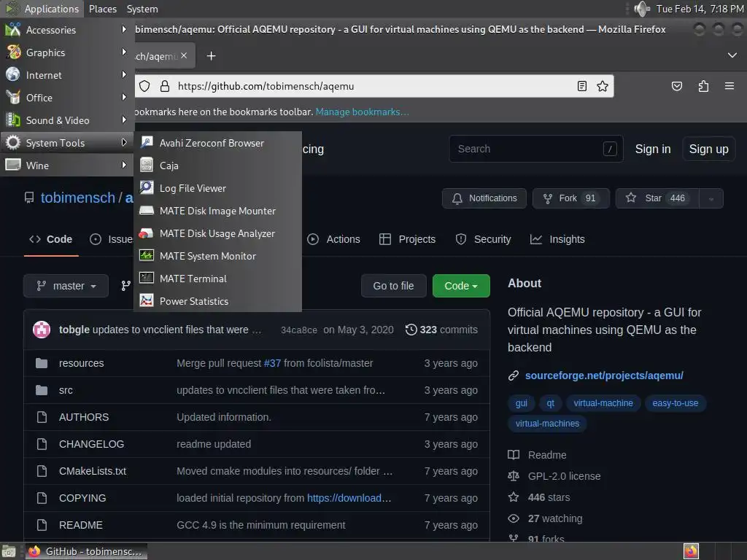Open the resources folder
The image size is (747, 560).
82,363
